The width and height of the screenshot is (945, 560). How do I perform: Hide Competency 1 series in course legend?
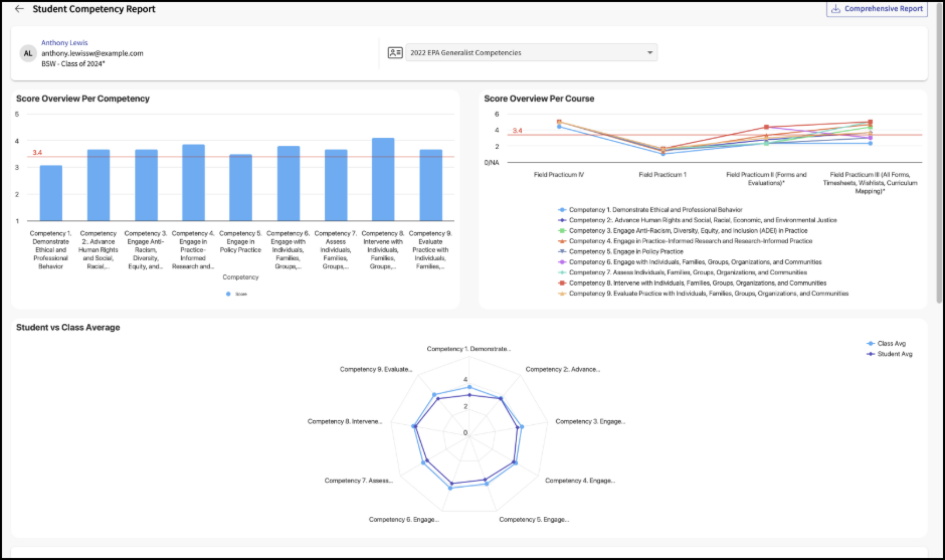coord(650,210)
